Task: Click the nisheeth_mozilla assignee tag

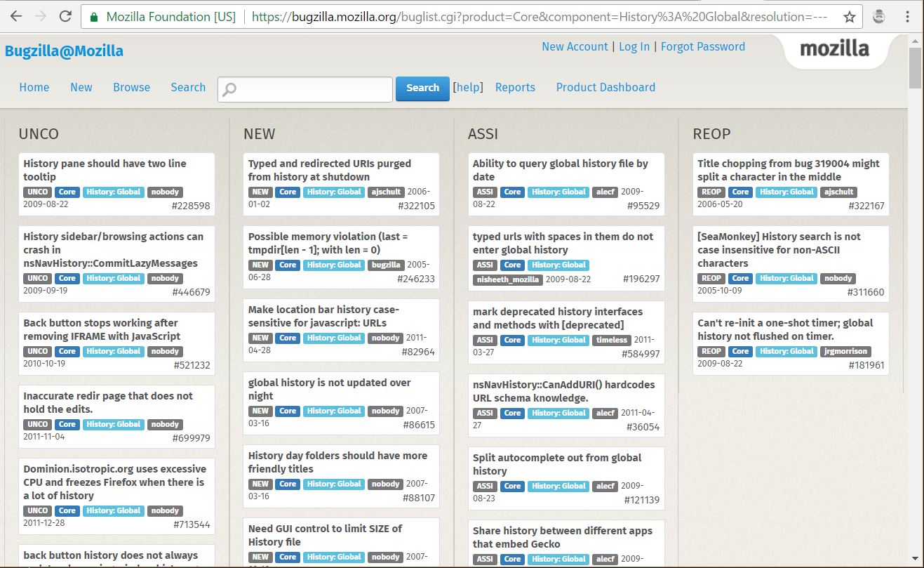Action: (x=507, y=279)
